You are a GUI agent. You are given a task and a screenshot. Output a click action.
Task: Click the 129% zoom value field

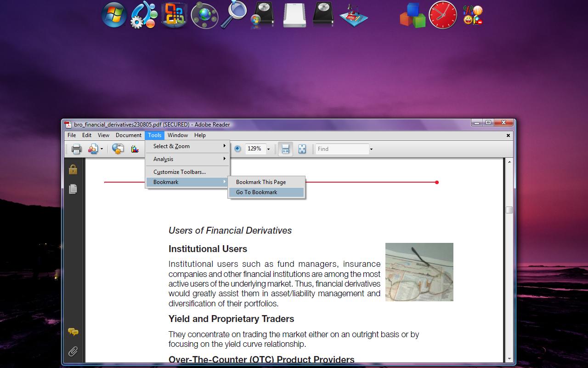tap(255, 149)
